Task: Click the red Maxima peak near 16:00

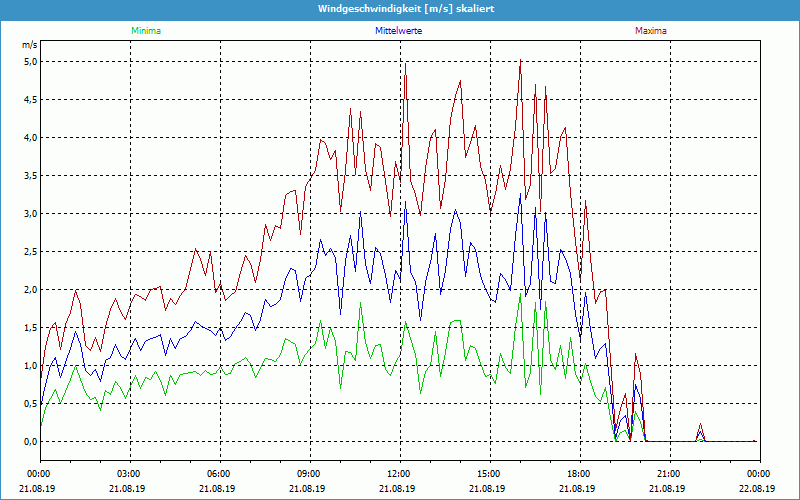Action: click(520, 60)
